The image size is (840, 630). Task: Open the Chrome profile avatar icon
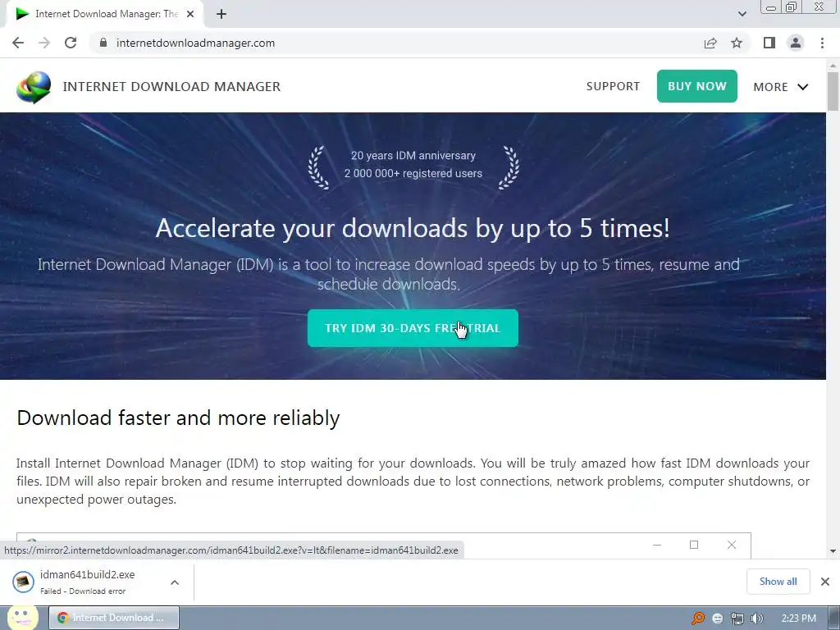(x=796, y=43)
